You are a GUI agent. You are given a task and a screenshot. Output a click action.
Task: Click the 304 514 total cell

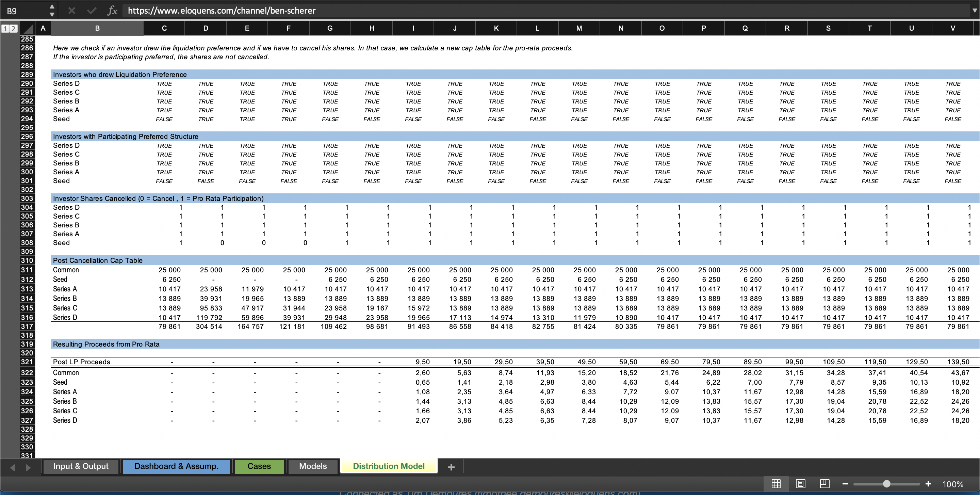click(209, 326)
